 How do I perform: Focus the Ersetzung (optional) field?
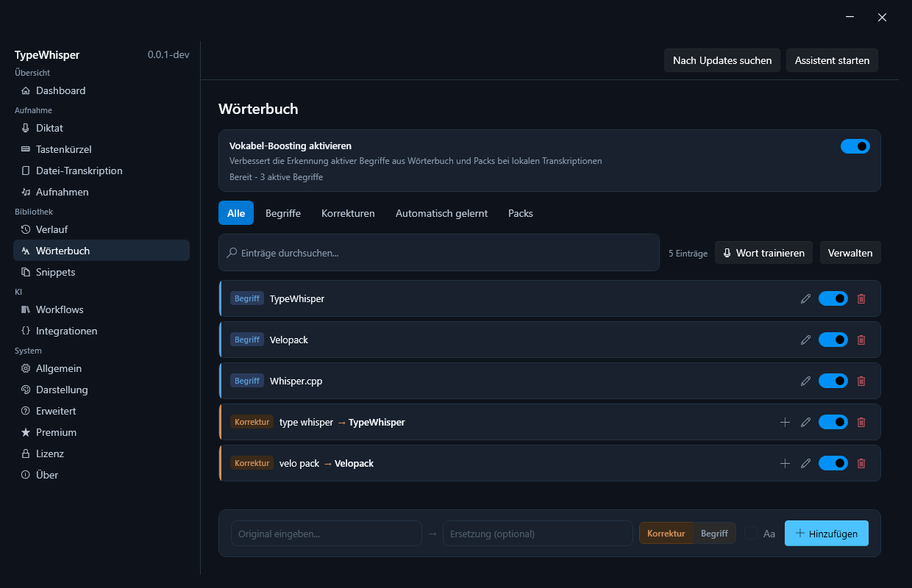pyautogui.click(x=538, y=534)
